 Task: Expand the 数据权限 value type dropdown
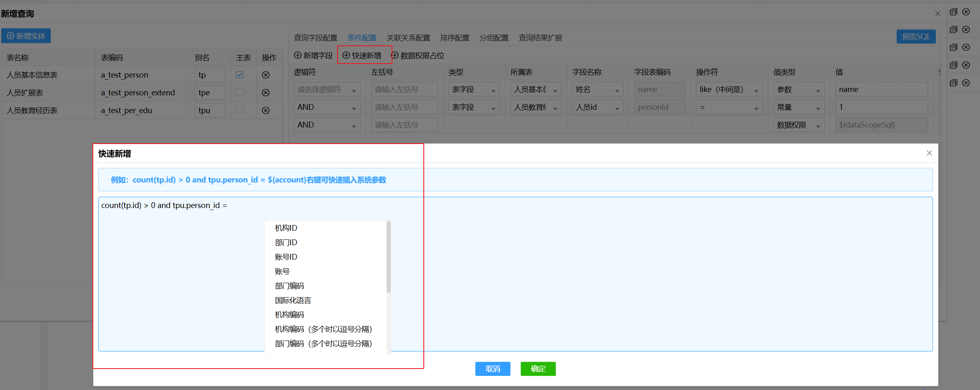798,125
